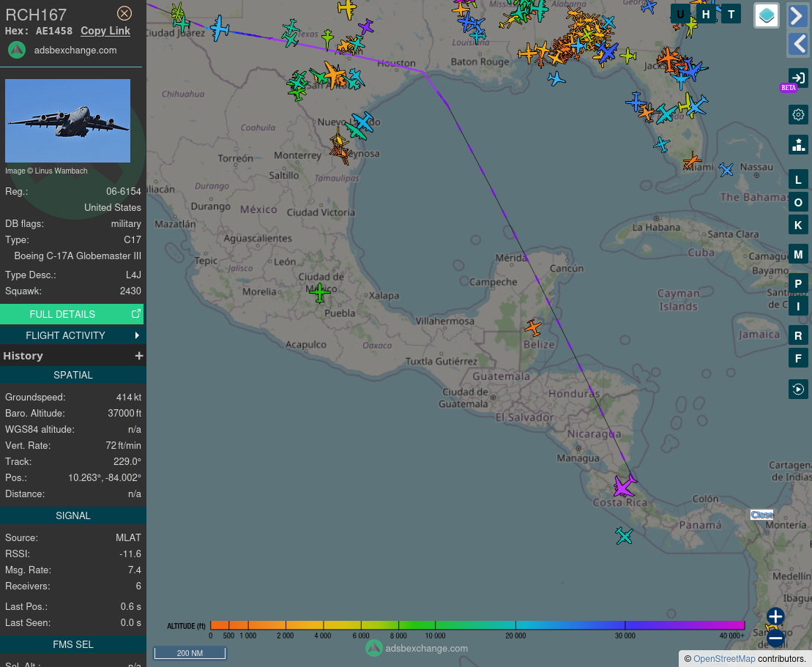Image resolution: width=812 pixels, height=667 pixels.
Task: Toggle the P map button
Action: pyautogui.click(x=798, y=283)
